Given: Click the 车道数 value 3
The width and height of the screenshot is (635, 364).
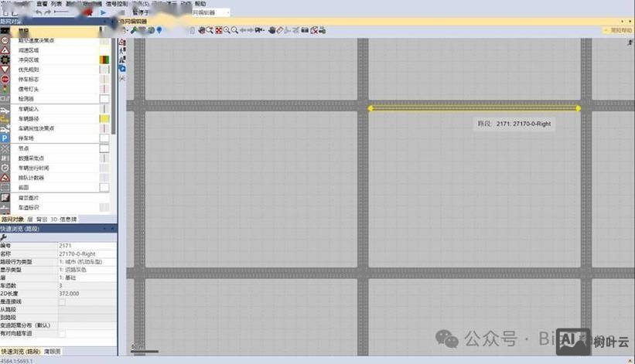Looking at the screenshot, I should pyautogui.click(x=87, y=286).
